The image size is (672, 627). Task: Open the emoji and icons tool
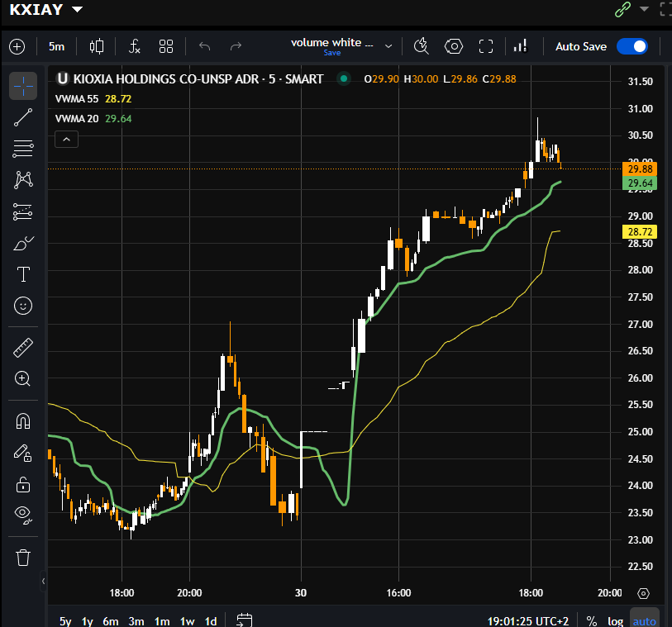point(23,306)
